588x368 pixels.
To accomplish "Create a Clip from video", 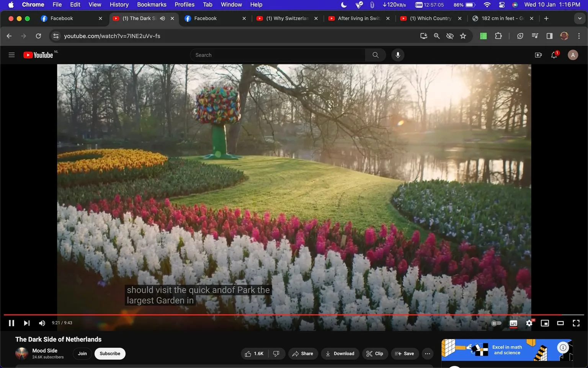I will point(375,353).
